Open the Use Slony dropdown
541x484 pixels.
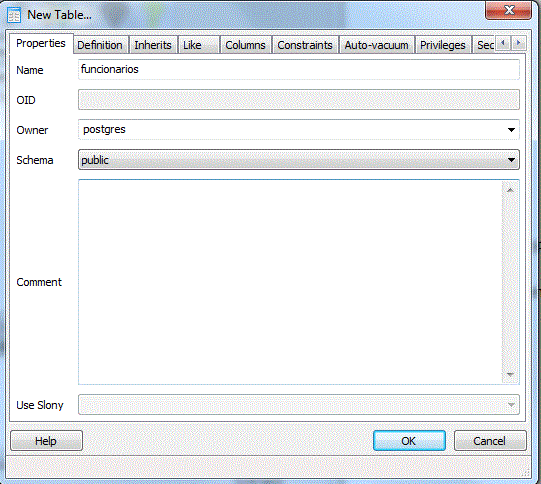pyautogui.click(x=511, y=405)
